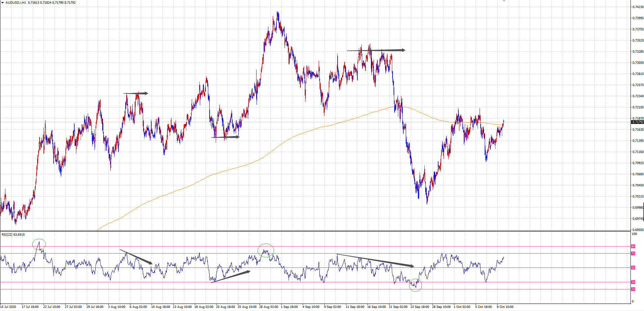This screenshot has width=644, height=311.
Task: Select the arrow beneath the late August lows
Action: (x=225, y=137)
